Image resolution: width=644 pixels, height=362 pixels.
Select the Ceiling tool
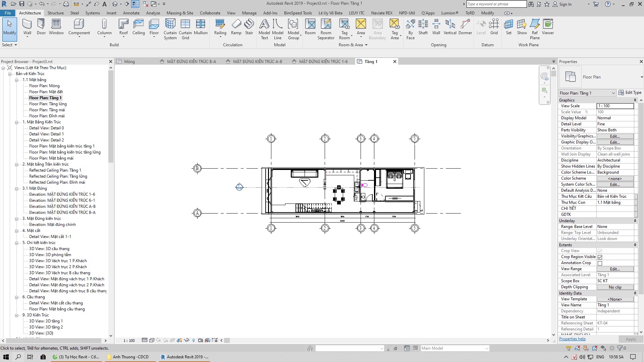point(138,27)
